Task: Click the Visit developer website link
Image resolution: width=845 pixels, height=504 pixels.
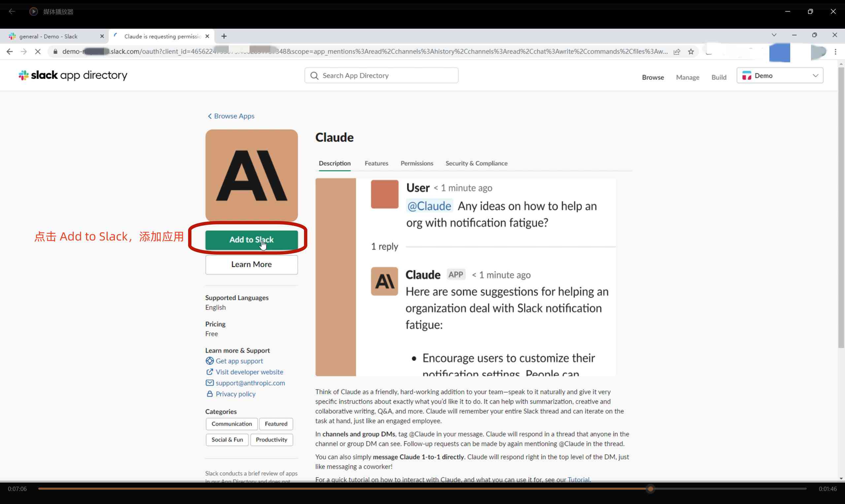Action: click(250, 371)
